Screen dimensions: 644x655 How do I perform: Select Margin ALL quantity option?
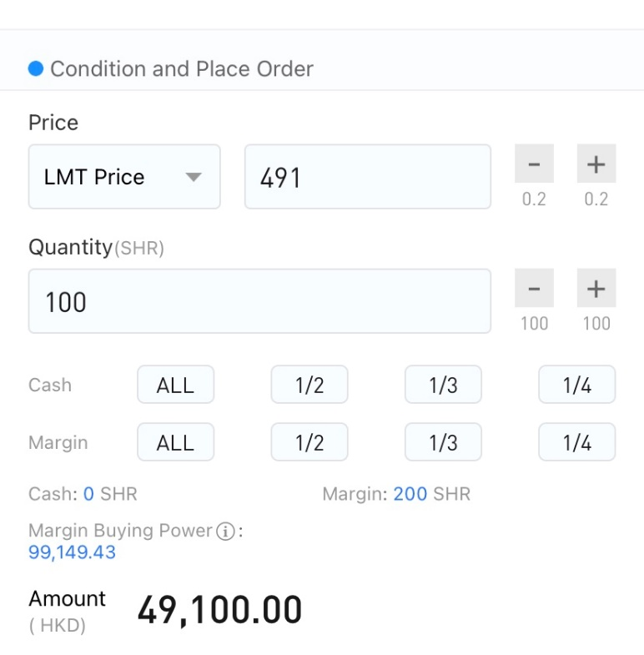pos(175,442)
